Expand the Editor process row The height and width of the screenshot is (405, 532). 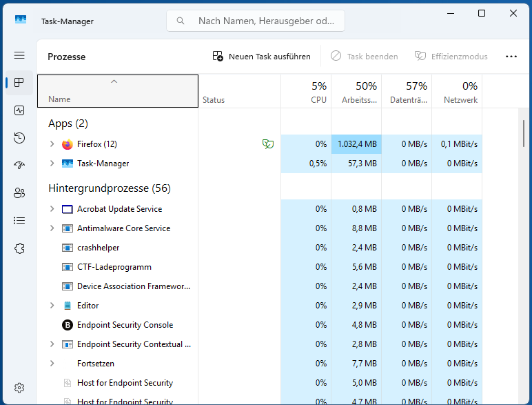(x=52, y=306)
